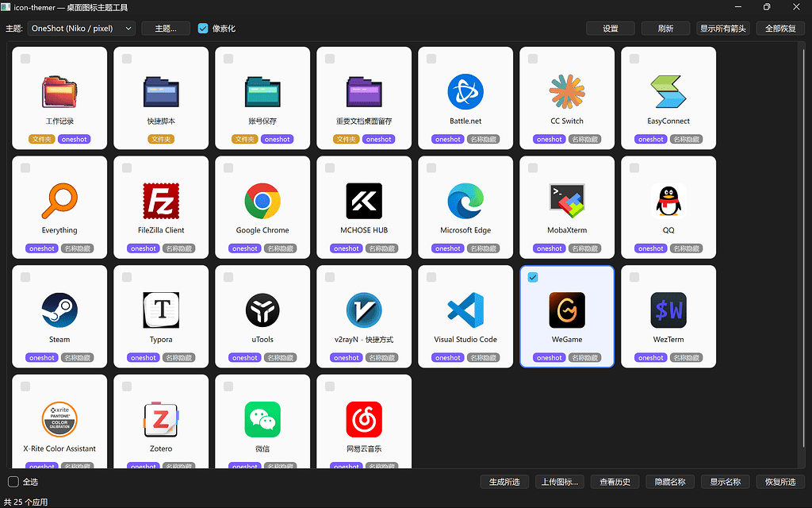
Task: Click 全部恢复 restore-all button
Action: (x=780, y=29)
